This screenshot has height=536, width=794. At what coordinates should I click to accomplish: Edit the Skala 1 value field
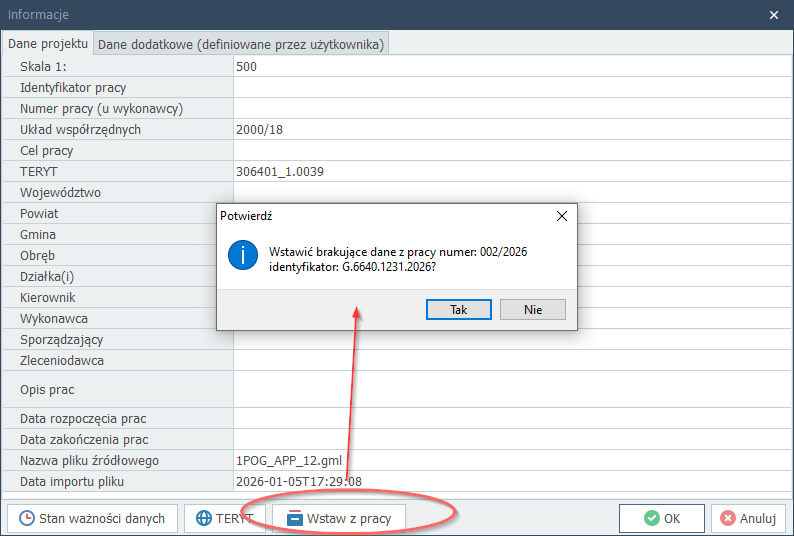[510, 67]
